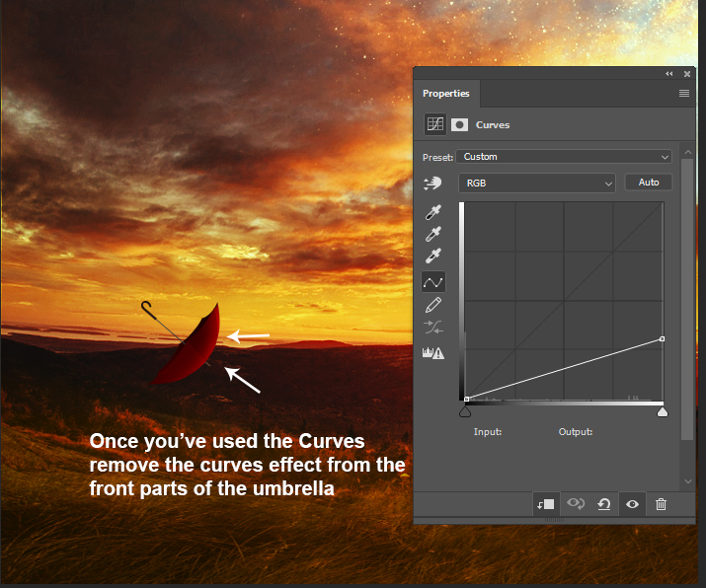This screenshot has width=706, height=588.
Task: Choose the edit points curve tool
Action: tap(432, 282)
